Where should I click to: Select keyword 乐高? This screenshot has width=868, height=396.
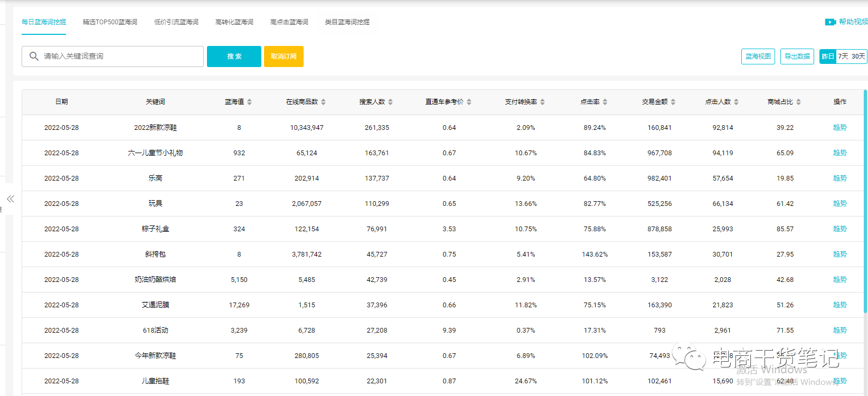coord(155,178)
